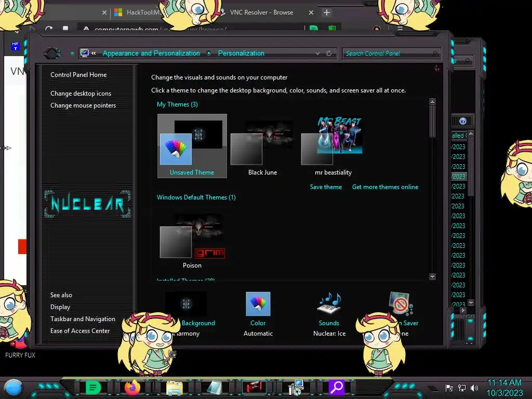Image resolution: width=532 pixels, height=399 pixels.
Task: Click the rear window list scroll-down arrow
Action: [x=471, y=302]
